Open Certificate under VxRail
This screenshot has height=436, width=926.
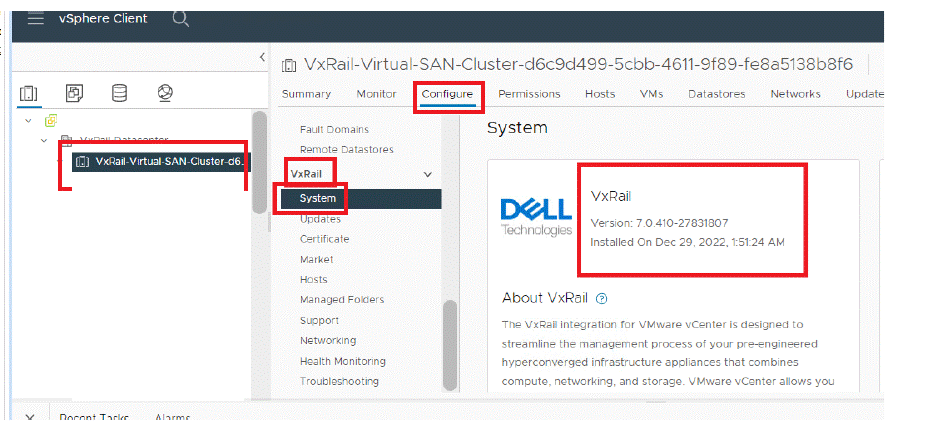click(x=324, y=239)
